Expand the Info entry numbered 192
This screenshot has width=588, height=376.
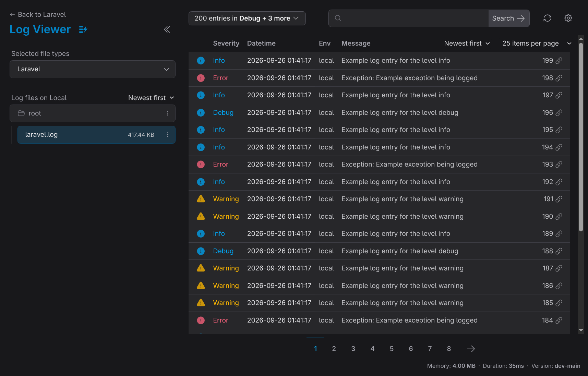[379, 182]
